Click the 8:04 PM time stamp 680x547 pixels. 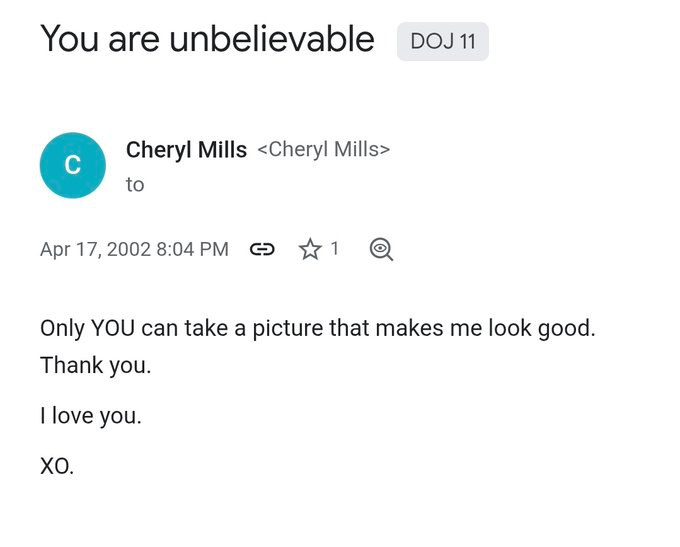point(192,249)
